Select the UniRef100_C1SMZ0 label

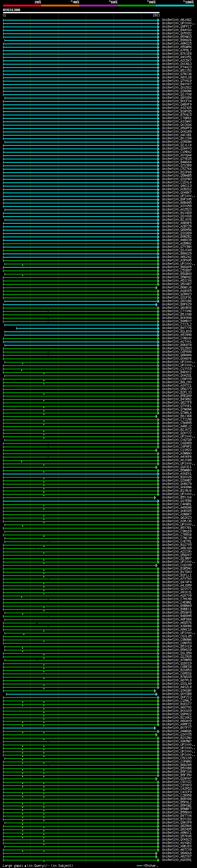pos(176,450)
